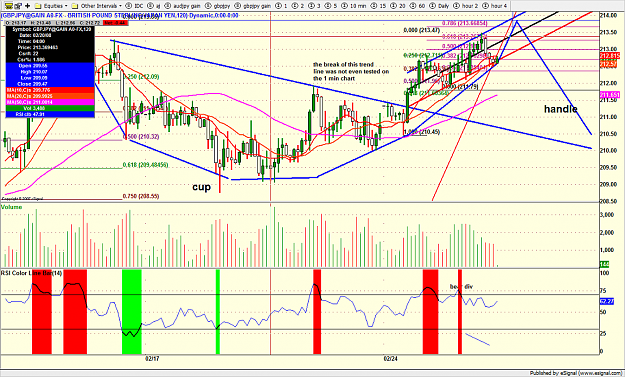Click the Price row in data window
Viewport: 625px width, 377px height.
pyautogui.click(x=50, y=47)
